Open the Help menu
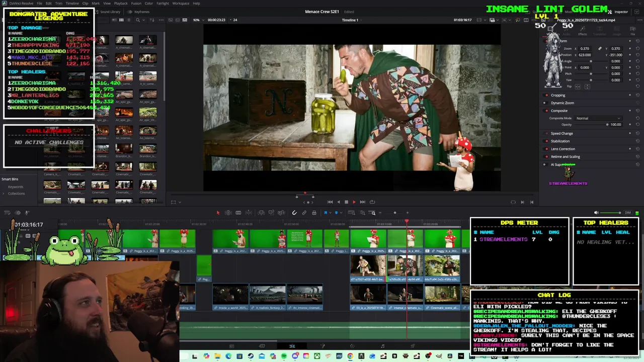Image resolution: width=644 pixels, height=362 pixels. coord(196,4)
